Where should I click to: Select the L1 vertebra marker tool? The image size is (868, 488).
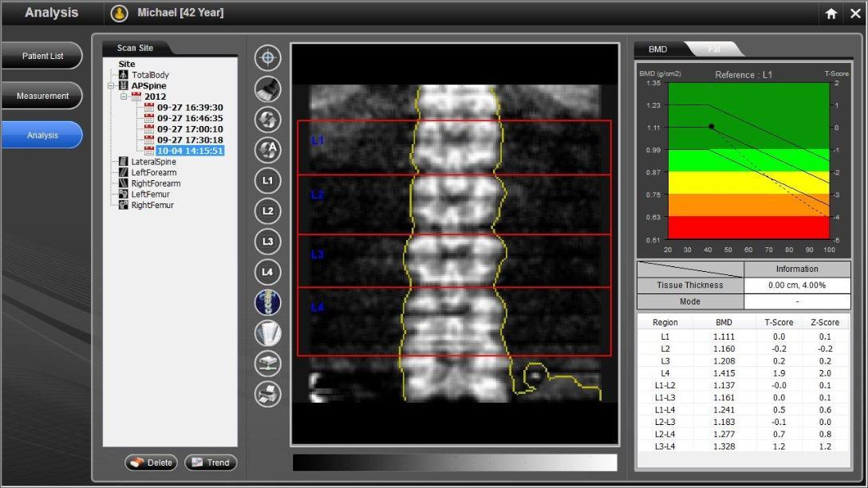tap(267, 181)
